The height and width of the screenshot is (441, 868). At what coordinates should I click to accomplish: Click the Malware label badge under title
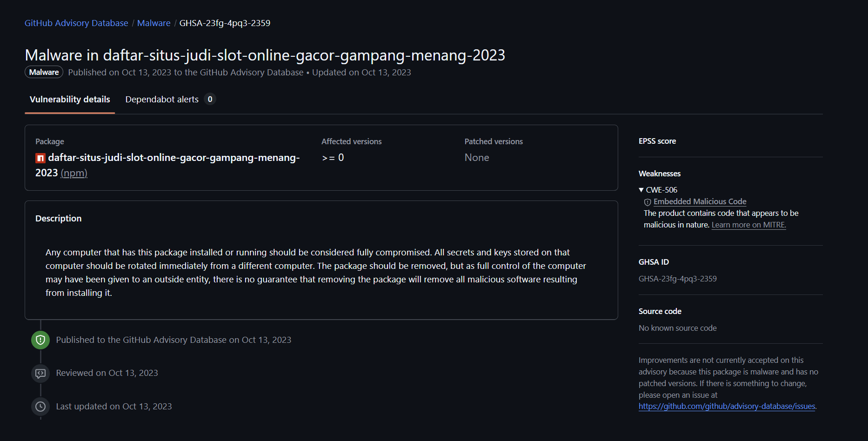(x=44, y=72)
